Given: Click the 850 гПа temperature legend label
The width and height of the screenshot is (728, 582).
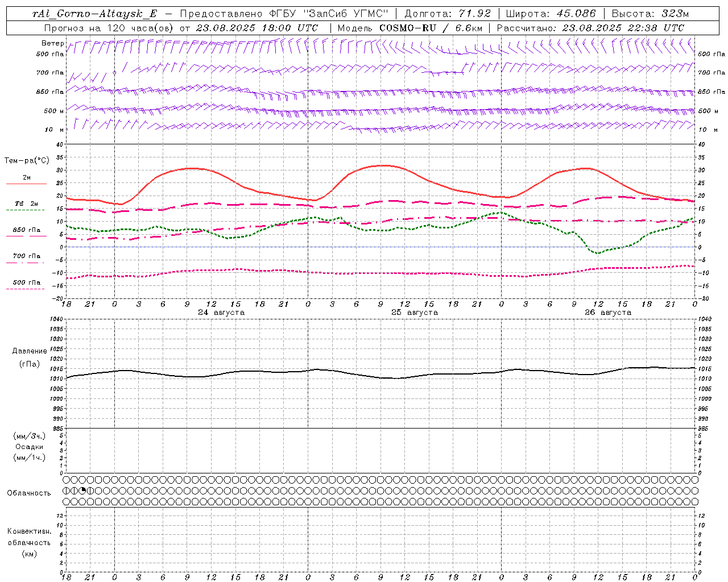Looking at the screenshot, I should 26,230.
